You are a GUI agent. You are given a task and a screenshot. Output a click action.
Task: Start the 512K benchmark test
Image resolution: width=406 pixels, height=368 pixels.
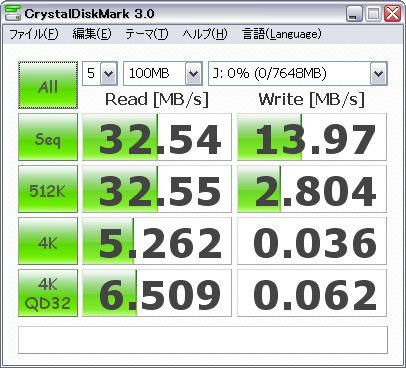click(48, 189)
